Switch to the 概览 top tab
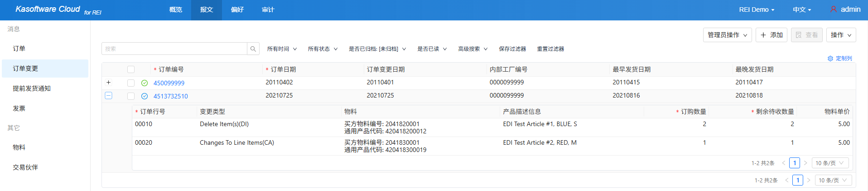 click(176, 10)
